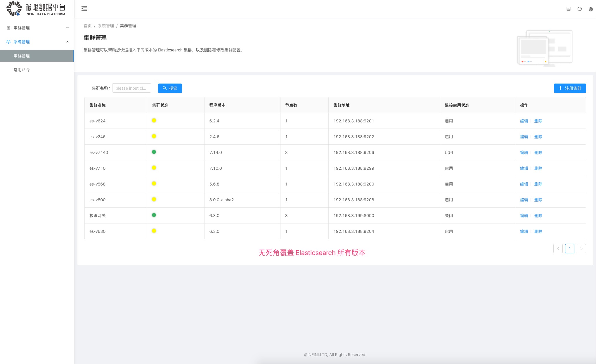Edit the es-v7140 cluster
Image resolution: width=596 pixels, height=364 pixels.
point(524,152)
